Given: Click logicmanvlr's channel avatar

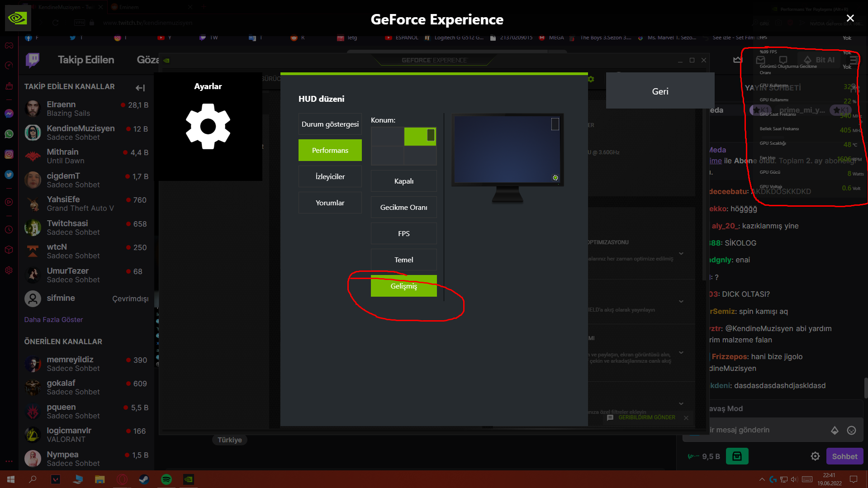Looking at the screenshot, I should pyautogui.click(x=33, y=435).
